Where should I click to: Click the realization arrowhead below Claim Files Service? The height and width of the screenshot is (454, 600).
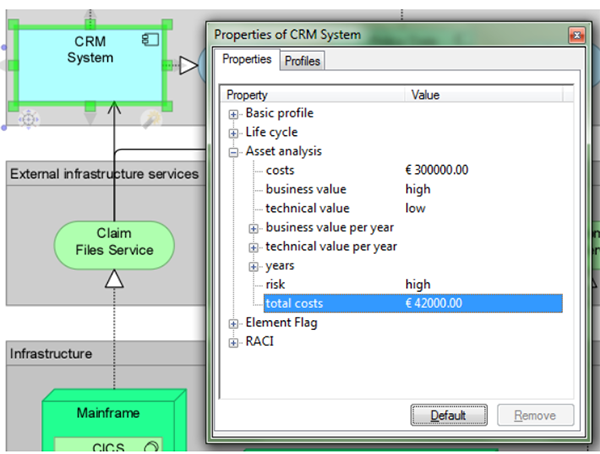tap(114, 279)
